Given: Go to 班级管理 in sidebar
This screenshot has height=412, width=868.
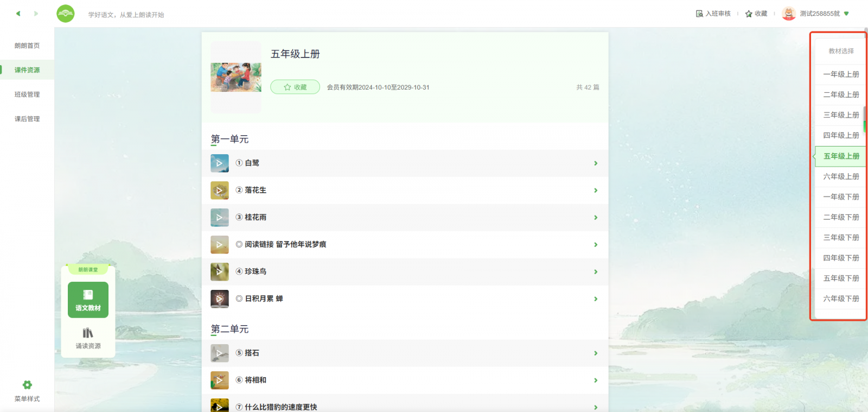Looking at the screenshot, I should tap(27, 94).
